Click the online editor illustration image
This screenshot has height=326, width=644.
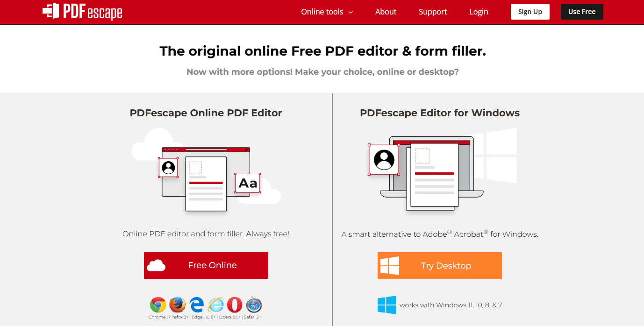206,171
